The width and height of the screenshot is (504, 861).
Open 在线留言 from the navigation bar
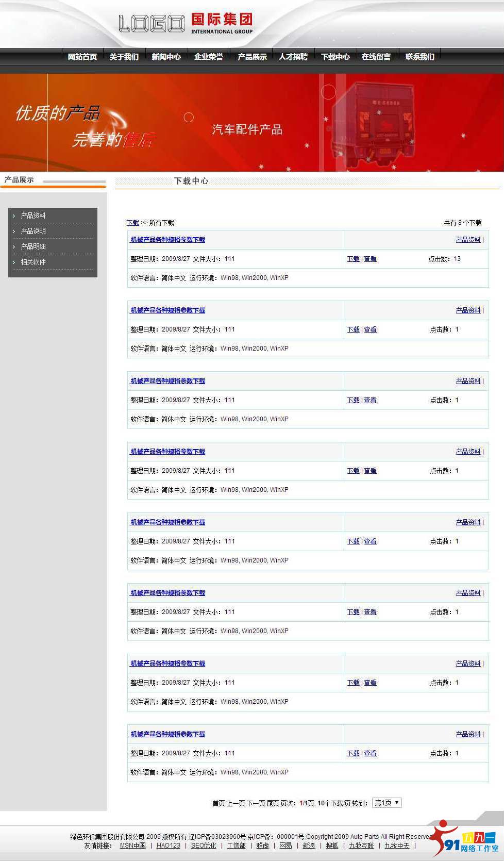[x=376, y=57]
